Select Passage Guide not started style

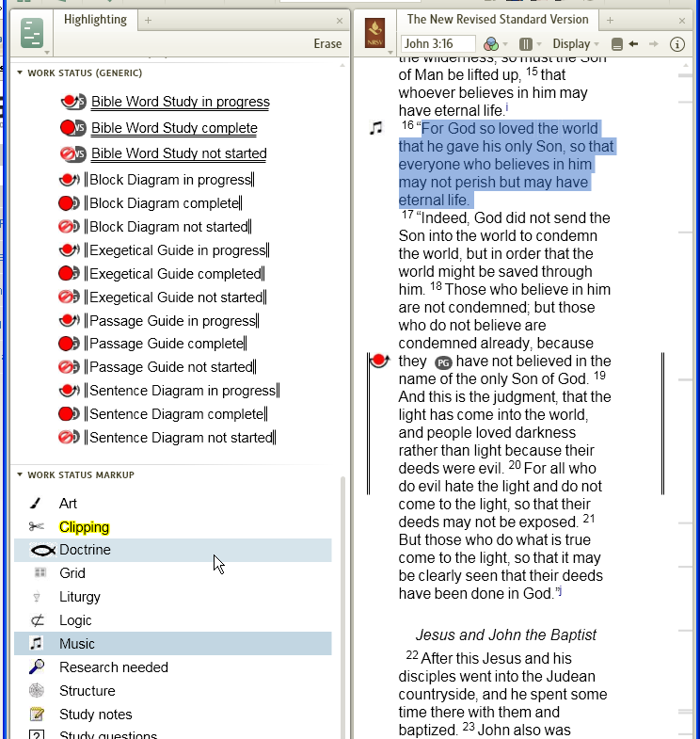tap(157, 367)
